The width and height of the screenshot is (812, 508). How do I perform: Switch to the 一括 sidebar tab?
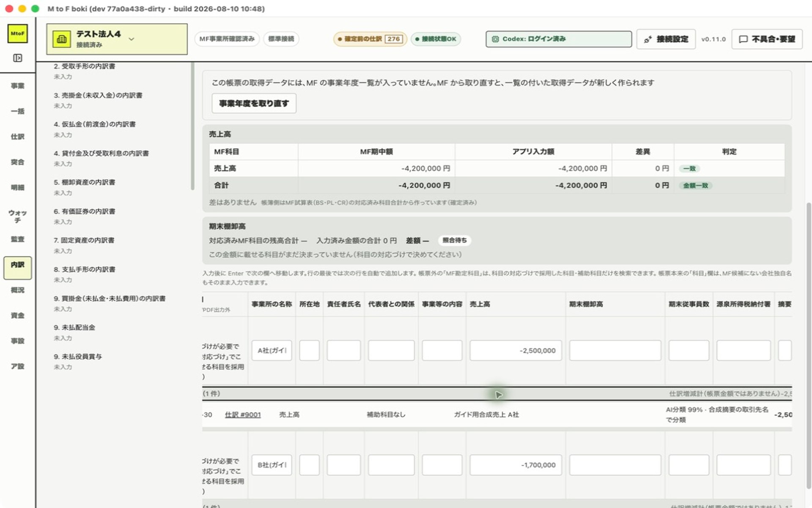coord(17,111)
